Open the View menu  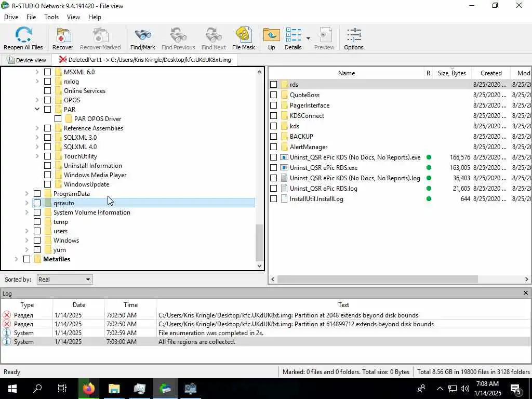coord(73,17)
